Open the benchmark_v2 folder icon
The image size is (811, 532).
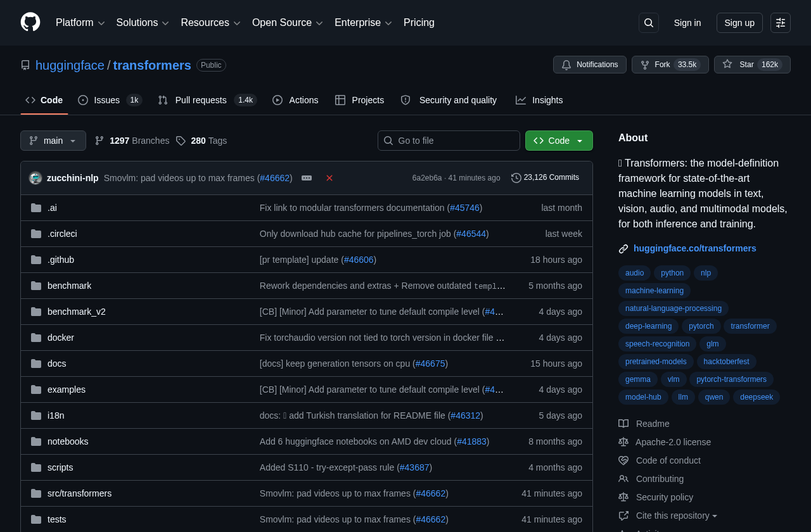36,312
